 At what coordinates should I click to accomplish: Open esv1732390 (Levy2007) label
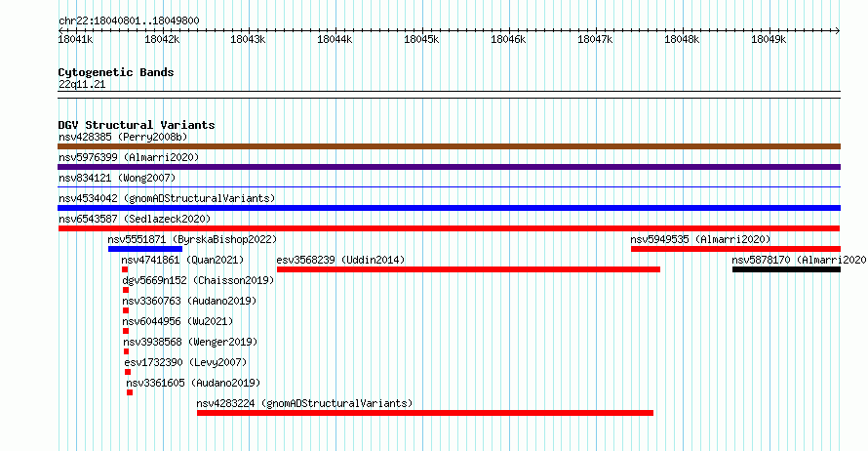click(x=185, y=362)
